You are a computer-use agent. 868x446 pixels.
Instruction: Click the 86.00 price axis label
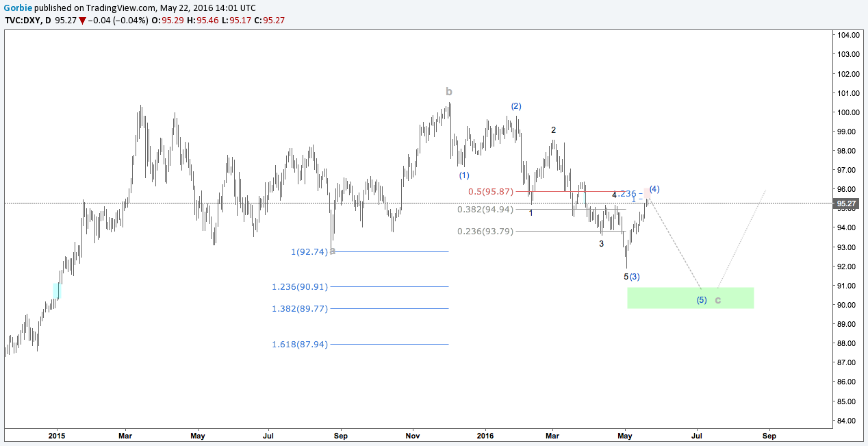[847, 382]
